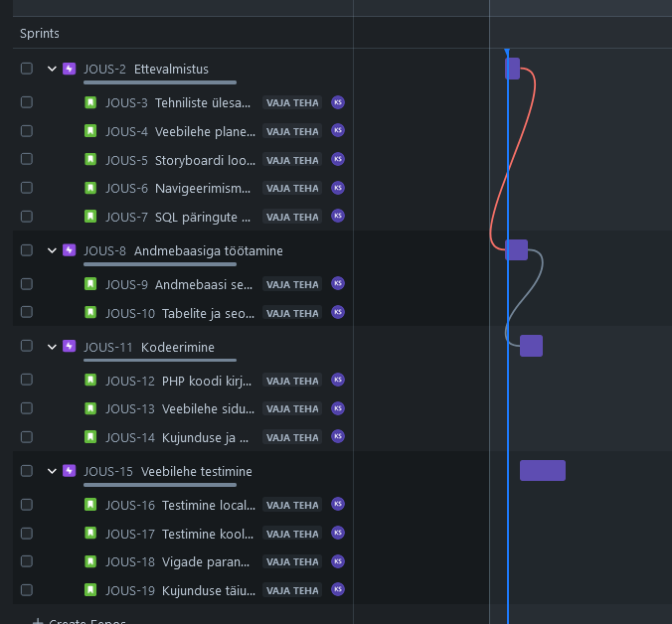
Task: Click the epic icon next to JOUS-8
Action: pyautogui.click(x=69, y=250)
